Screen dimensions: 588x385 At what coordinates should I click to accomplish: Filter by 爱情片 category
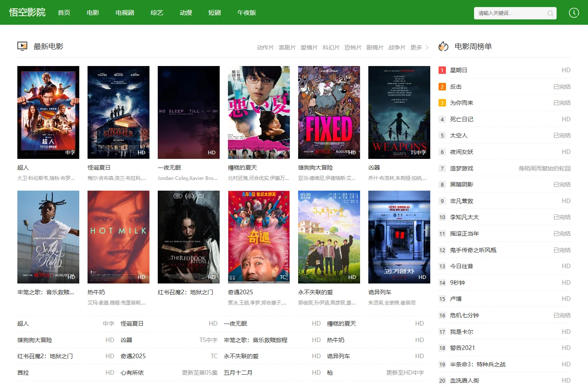(x=309, y=47)
